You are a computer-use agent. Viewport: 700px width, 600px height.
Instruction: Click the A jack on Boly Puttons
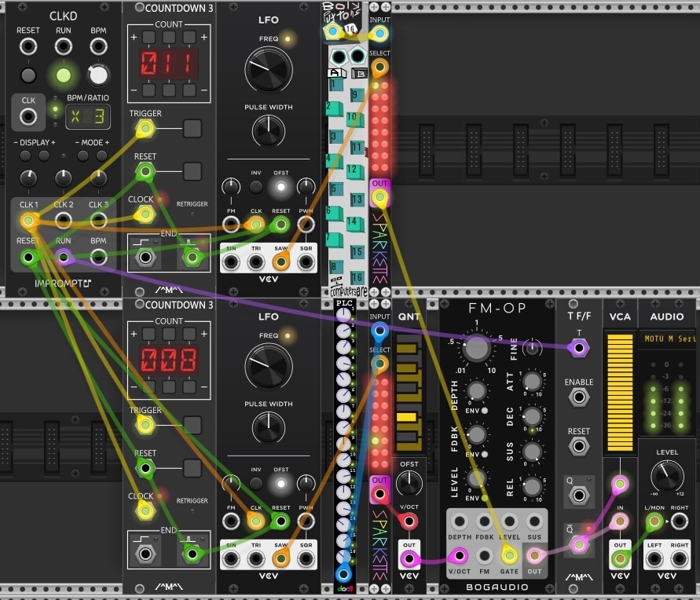point(339,57)
